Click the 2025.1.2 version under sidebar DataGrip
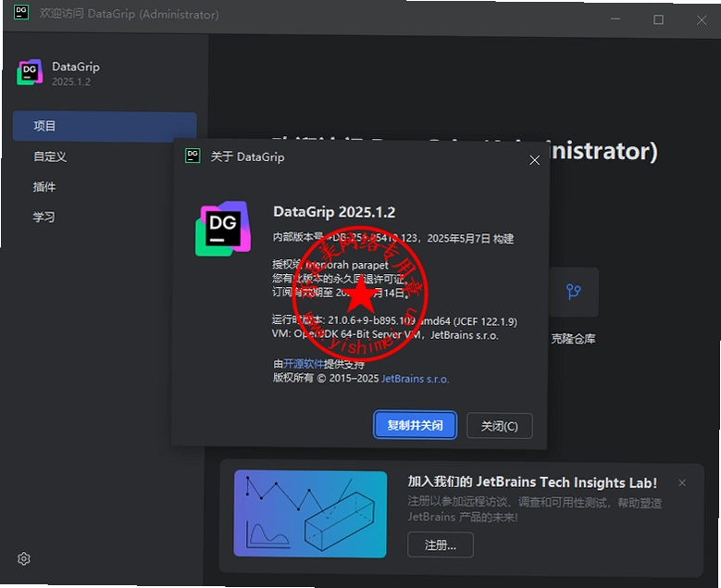721x588 pixels. pos(71,81)
